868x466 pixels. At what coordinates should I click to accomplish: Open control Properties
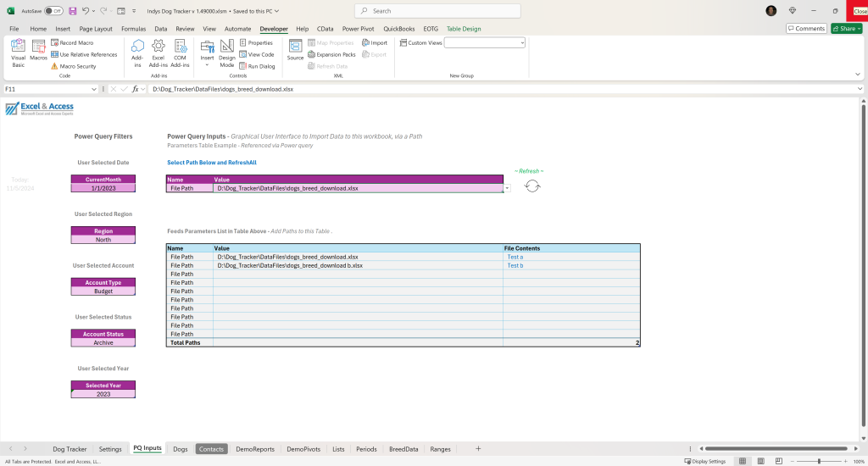[256, 42]
